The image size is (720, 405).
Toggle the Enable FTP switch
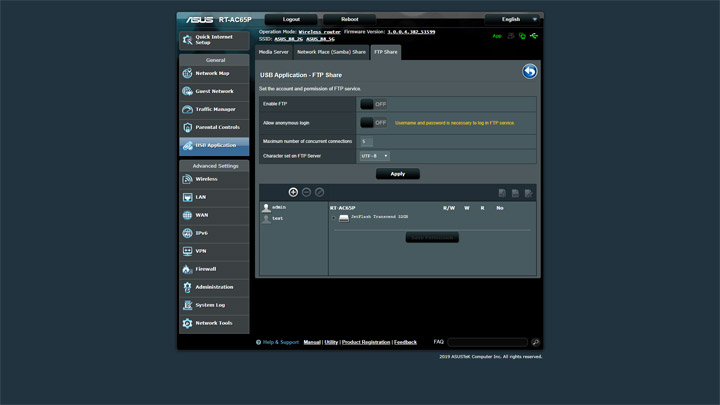click(373, 104)
